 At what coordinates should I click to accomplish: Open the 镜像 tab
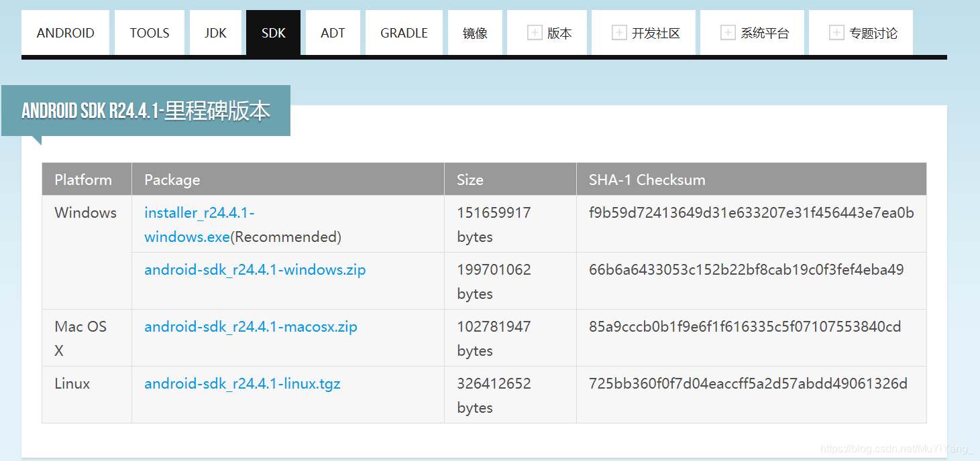(x=475, y=33)
